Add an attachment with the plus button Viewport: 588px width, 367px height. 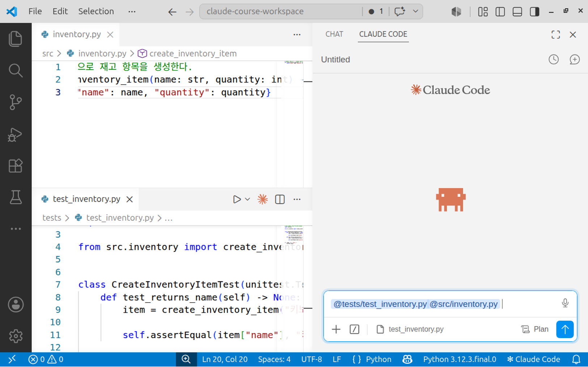pos(336,329)
